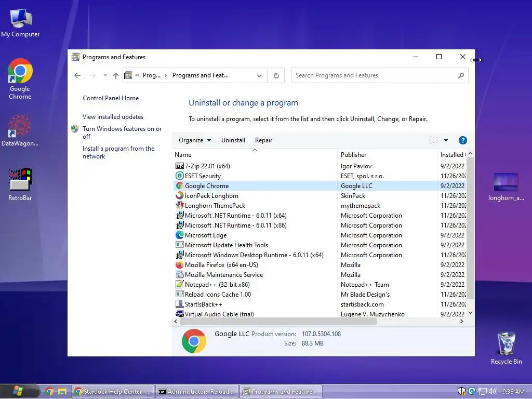Expand the address bar history dropdown

[259, 76]
